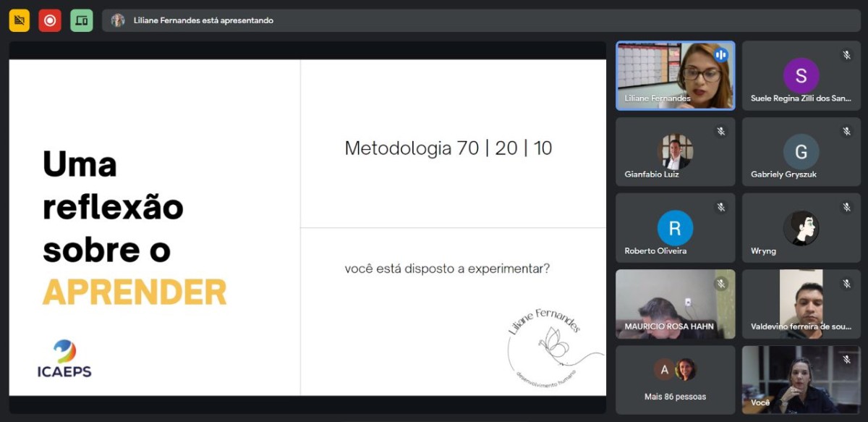The width and height of the screenshot is (868, 422).
Task: Click the muted mic icon on Suele Regina's tile
Action: [x=846, y=55]
